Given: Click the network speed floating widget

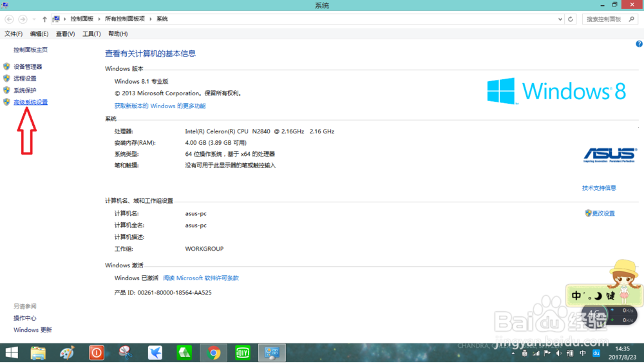Looking at the screenshot, I should click(x=609, y=315).
